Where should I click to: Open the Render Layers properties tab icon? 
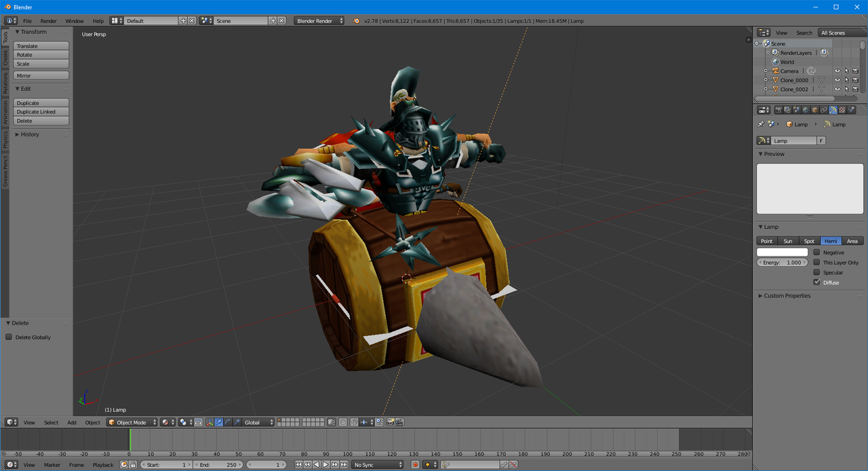tap(787, 110)
